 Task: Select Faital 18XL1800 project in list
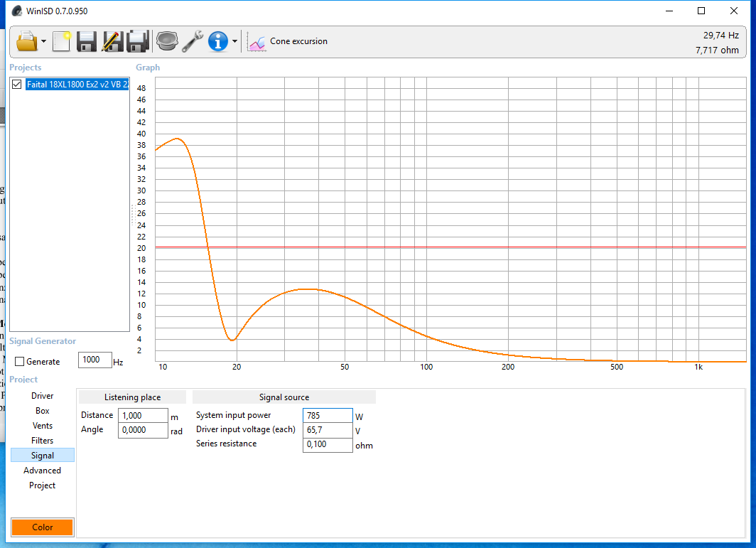click(77, 85)
